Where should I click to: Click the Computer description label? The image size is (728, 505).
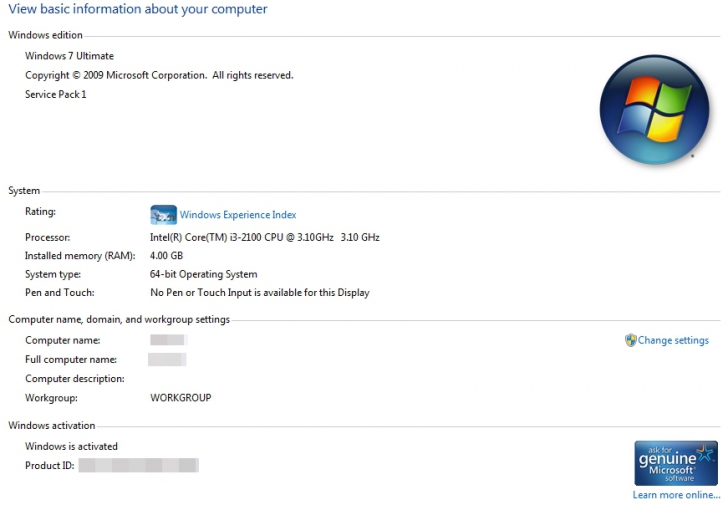point(75,379)
